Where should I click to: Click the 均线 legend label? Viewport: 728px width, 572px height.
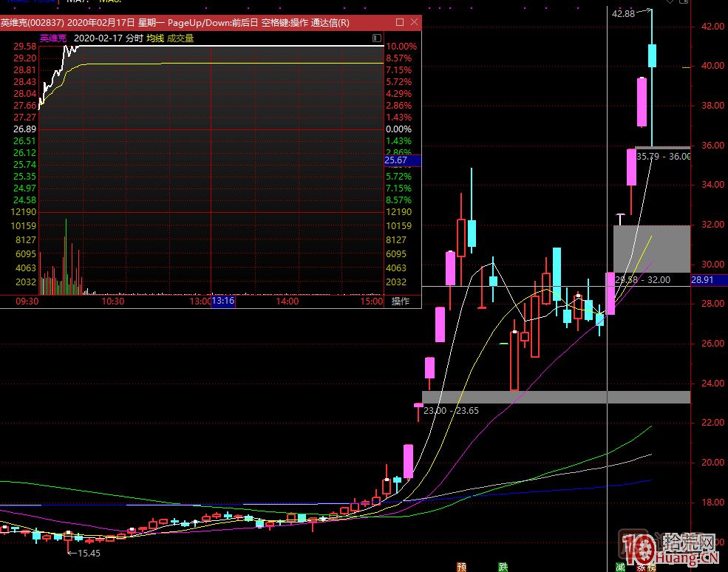pos(154,38)
